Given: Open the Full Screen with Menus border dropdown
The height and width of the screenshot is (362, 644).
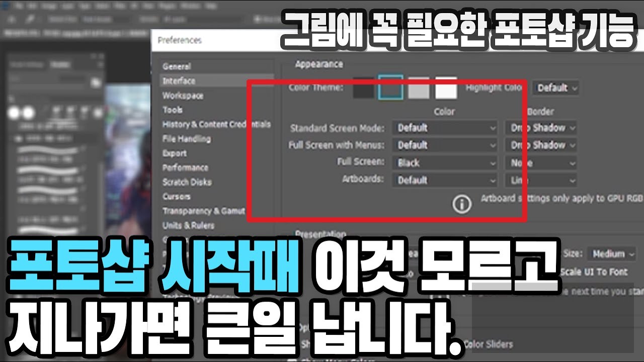Looking at the screenshot, I should click(541, 145).
